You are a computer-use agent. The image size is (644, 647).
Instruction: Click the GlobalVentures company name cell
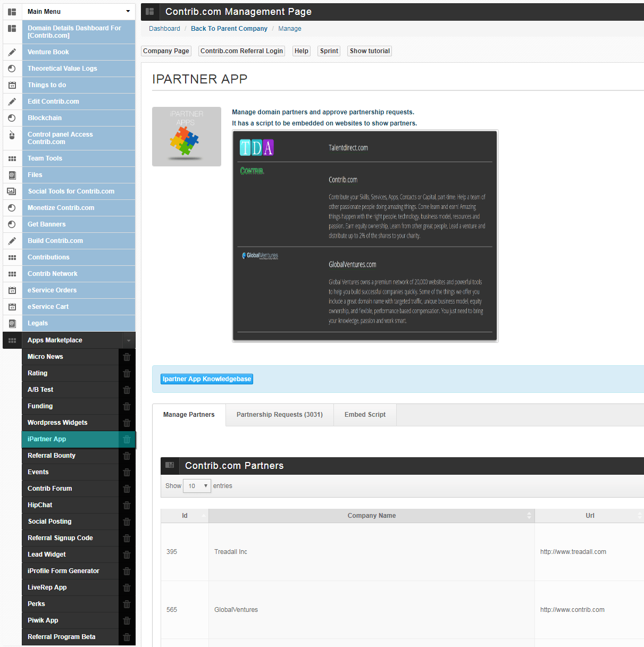(x=372, y=610)
